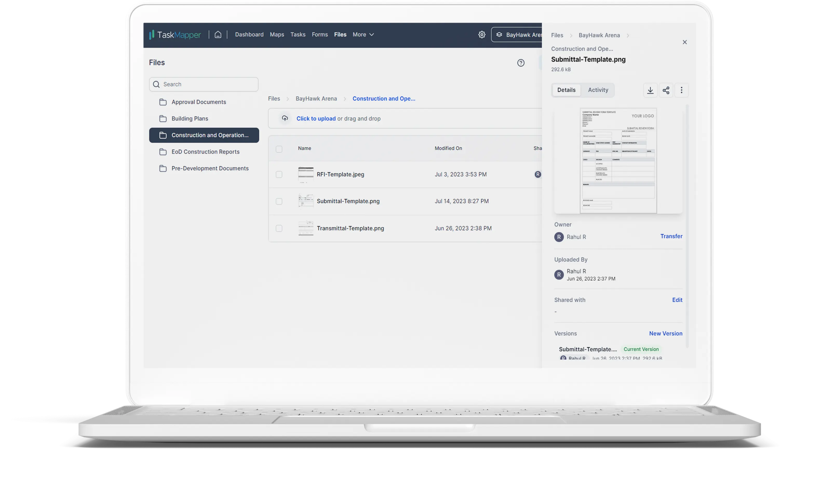Screen dimensions: 828x504
Task: Check the Submittal-Template.png row checkbox
Action: [x=279, y=201]
